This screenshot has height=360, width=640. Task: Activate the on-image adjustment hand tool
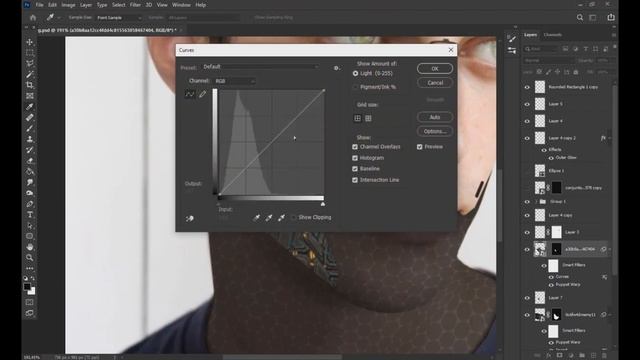190,219
